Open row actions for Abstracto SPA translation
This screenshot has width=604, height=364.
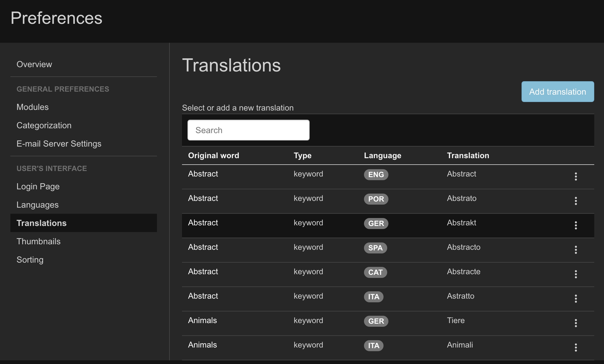[x=576, y=250]
